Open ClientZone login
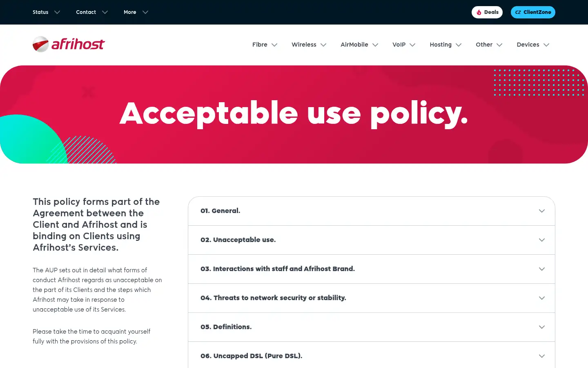 (x=533, y=12)
